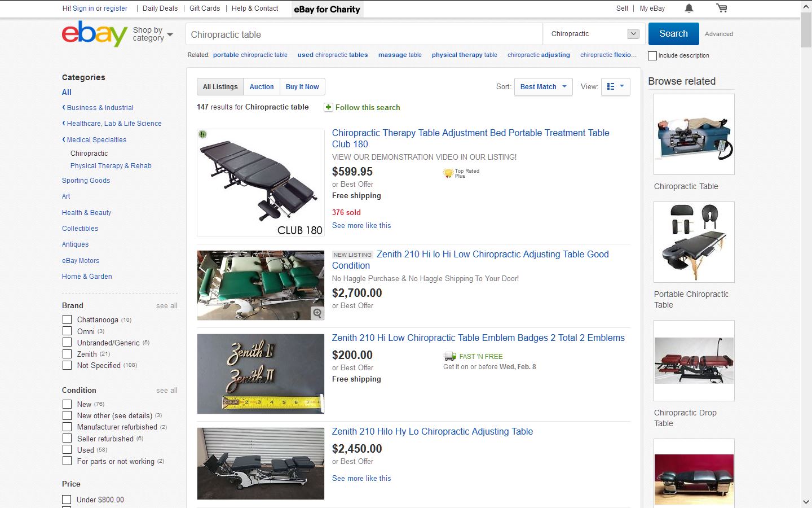Click the Fast 'N Free truck icon

point(449,356)
